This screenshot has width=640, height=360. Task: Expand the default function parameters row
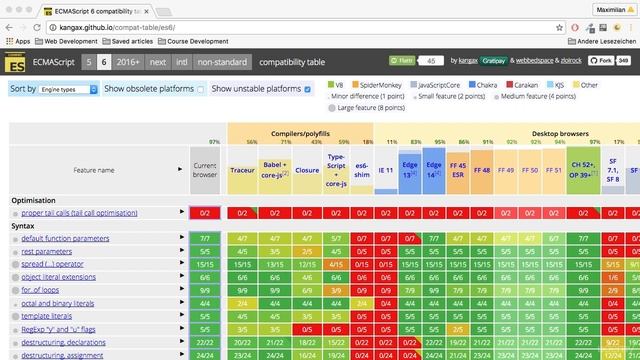(x=182, y=237)
